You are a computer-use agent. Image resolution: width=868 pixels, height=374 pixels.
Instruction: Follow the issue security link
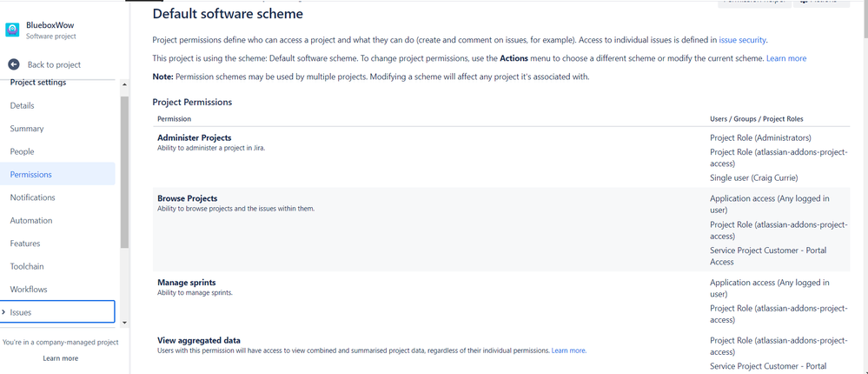742,40
